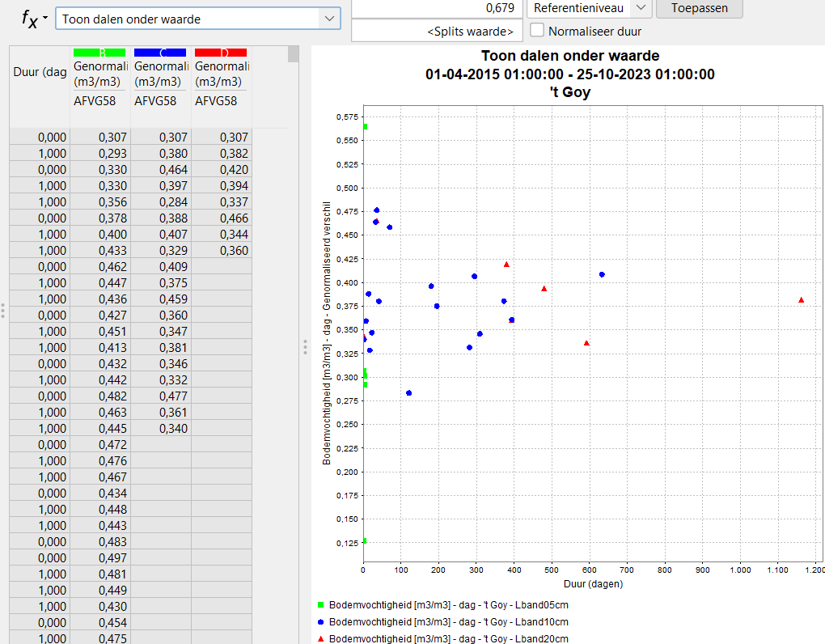The width and height of the screenshot is (825, 644).
Task: Select the 0,497 cell in column B
Action: (100, 557)
